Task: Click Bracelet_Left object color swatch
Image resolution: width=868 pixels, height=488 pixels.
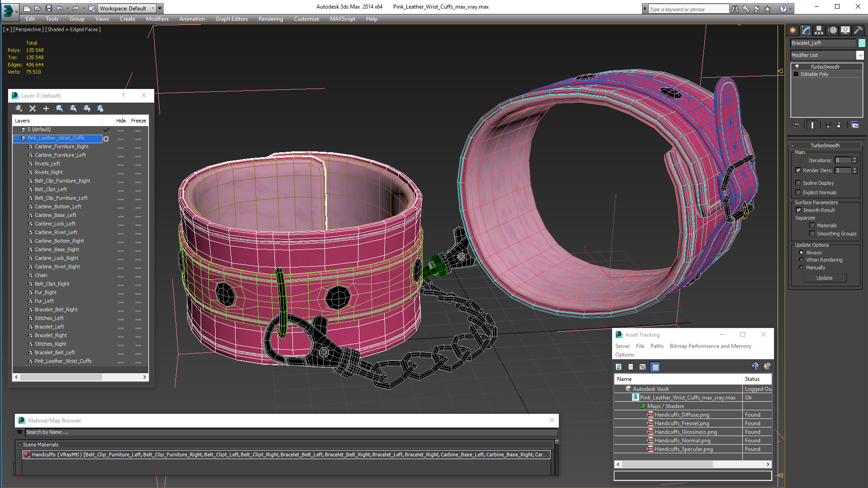Action: (862, 43)
